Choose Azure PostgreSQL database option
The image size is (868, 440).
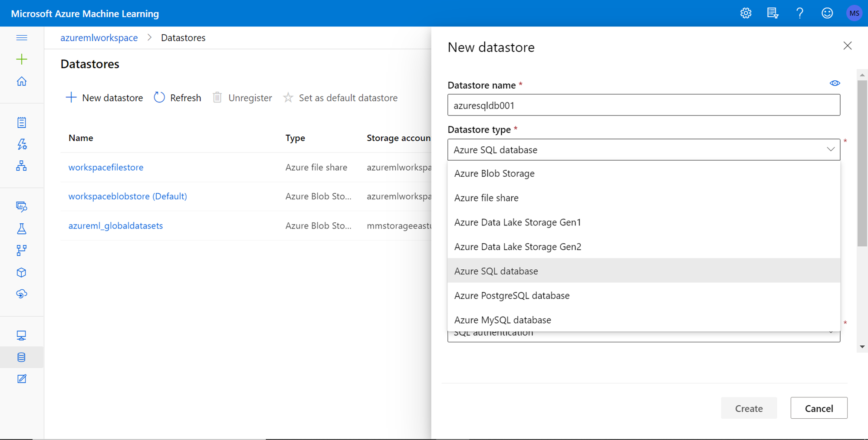tap(512, 296)
